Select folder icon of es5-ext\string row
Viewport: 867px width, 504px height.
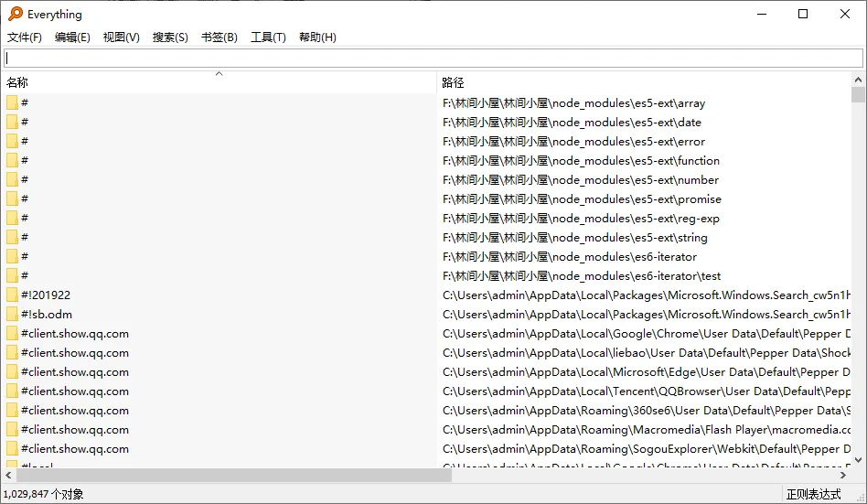(x=12, y=237)
